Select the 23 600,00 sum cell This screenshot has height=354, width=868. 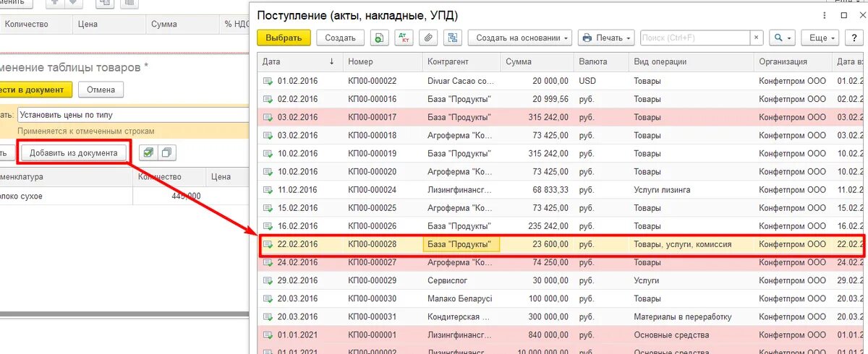coord(537,244)
